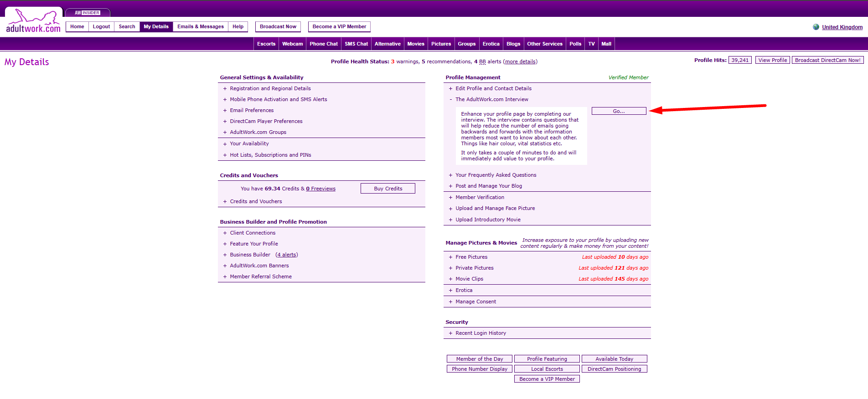Click Broadcast DirectCam Now! button
The width and height of the screenshot is (868, 399).
point(827,60)
